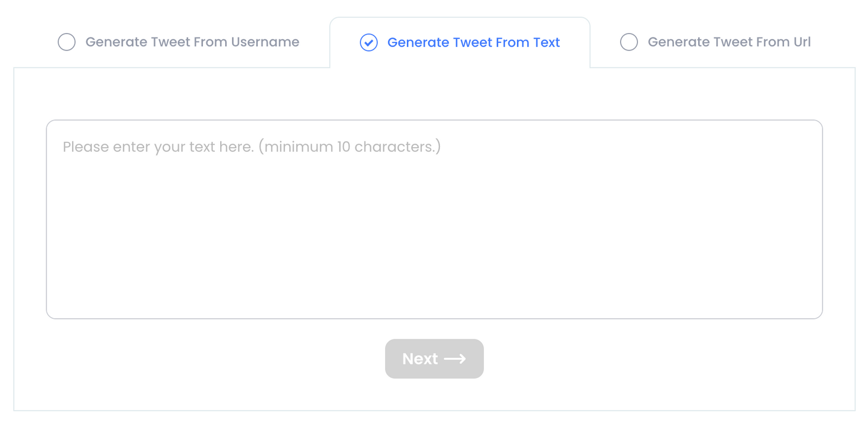Click the right-arrow glyph on the gray button
Image resolution: width=868 pixels, height=422 pixels.
tap(456, 358)
